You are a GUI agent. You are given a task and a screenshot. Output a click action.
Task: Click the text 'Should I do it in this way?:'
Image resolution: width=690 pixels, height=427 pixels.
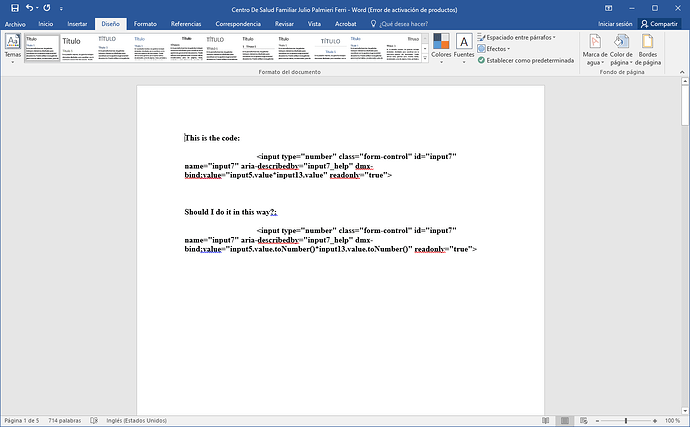[x=231, y=212]
